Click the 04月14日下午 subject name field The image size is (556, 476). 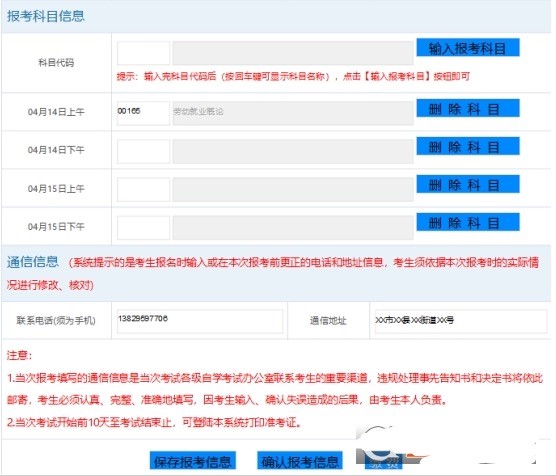[293, 151]
